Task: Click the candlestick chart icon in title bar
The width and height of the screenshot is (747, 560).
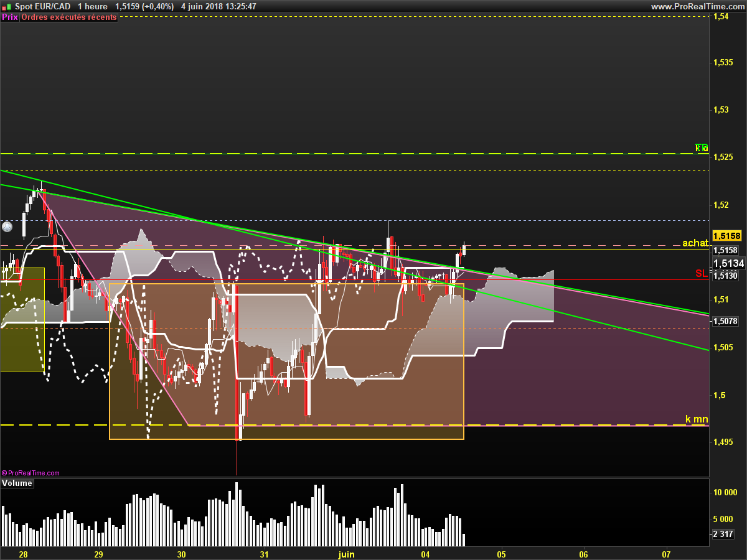Action: click(x=6, y=6)
